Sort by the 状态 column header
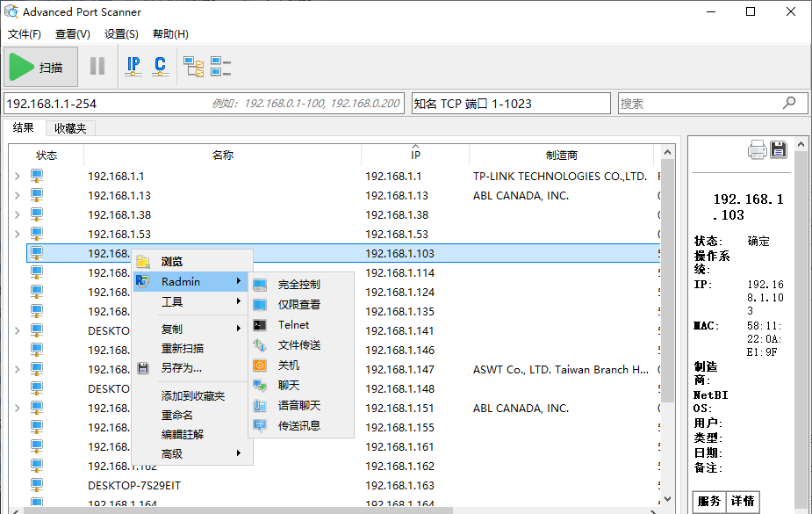Viewport: 812px width, 514px height. [47, 155]
